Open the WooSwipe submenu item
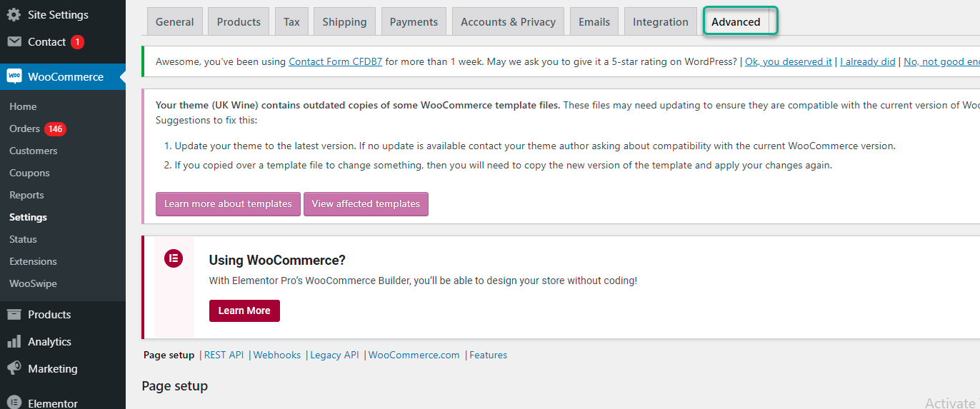This screenshot has width=980, height=409. pos(33,283)
